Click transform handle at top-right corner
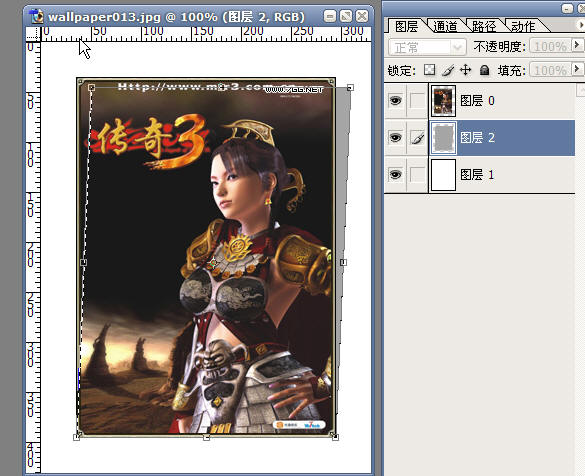The image size is (585, 476). (350, 87)
